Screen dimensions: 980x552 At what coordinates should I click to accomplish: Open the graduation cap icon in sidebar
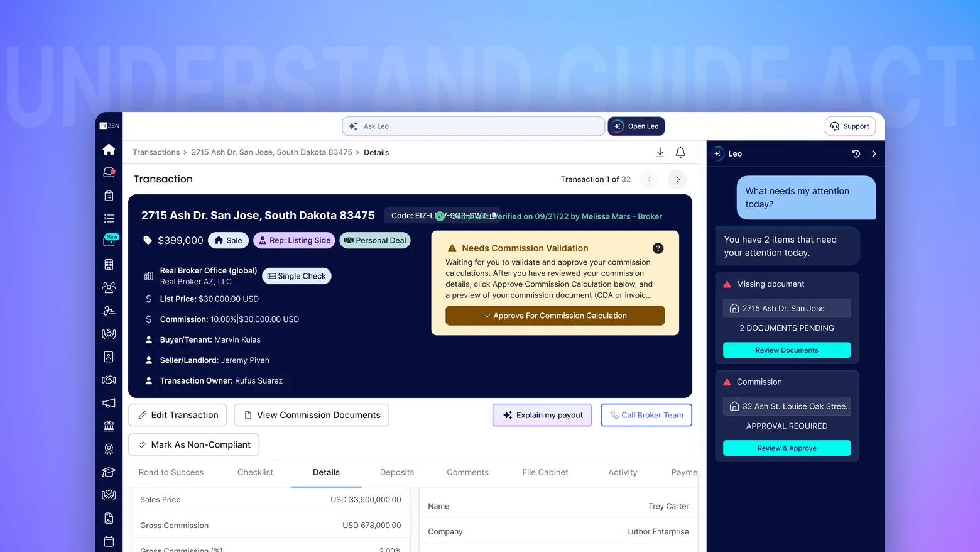pyautogui.click(x=109, y=472)
